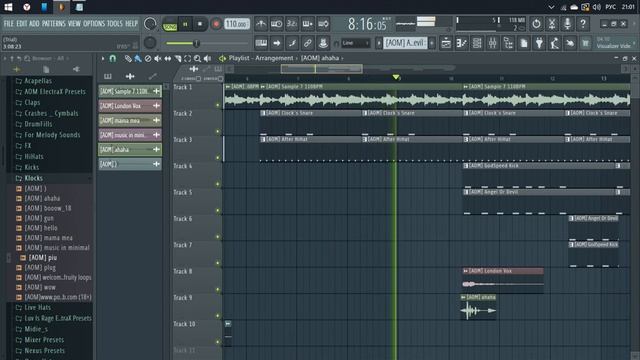
Task: Open the [AOM] A..evil pattern selector
Action: pos(405,43)
